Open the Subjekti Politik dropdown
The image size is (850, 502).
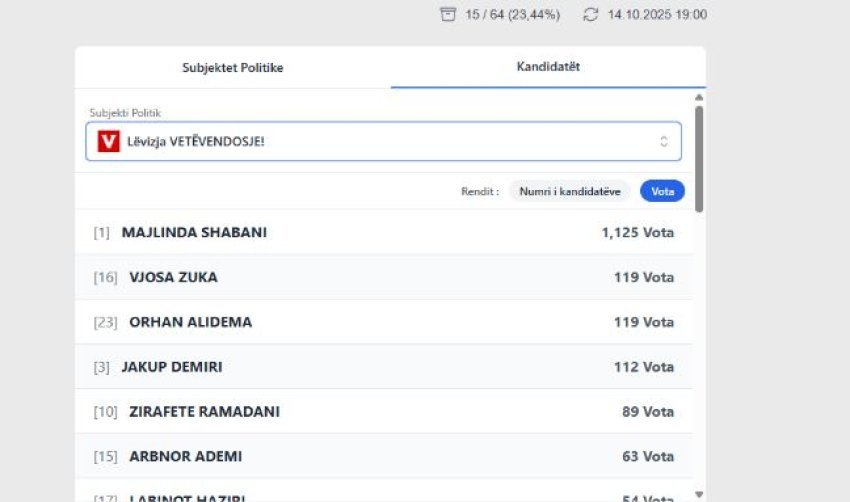(383, 142)
